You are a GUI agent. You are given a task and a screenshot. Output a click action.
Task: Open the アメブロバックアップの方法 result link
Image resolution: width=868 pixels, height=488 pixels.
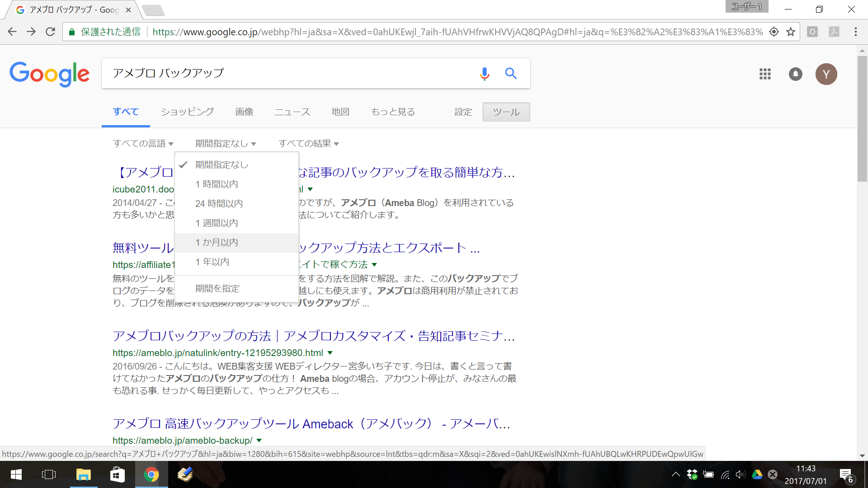[313, 336]
